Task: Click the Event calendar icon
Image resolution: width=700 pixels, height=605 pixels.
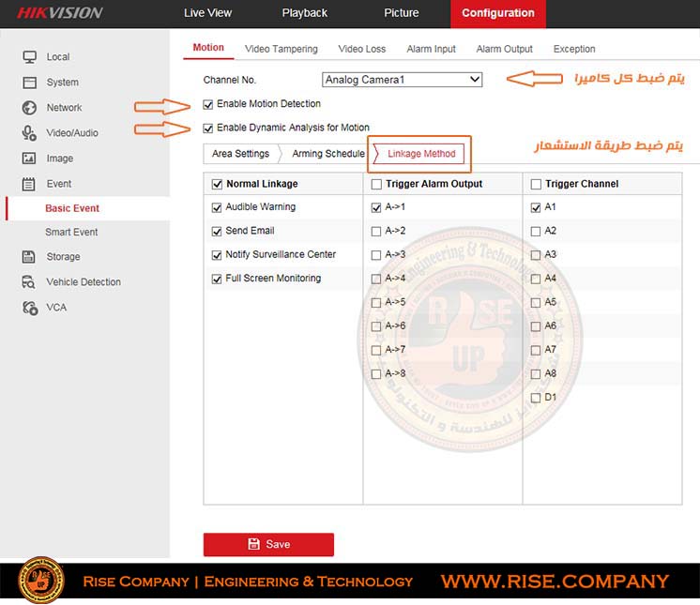Action: tap(28, 184)
